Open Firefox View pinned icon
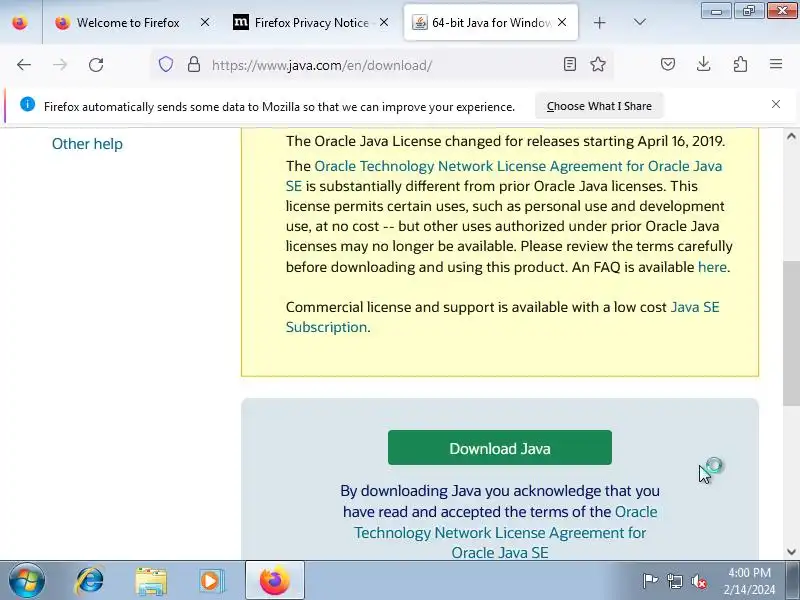800x600 pixels. 20,23
